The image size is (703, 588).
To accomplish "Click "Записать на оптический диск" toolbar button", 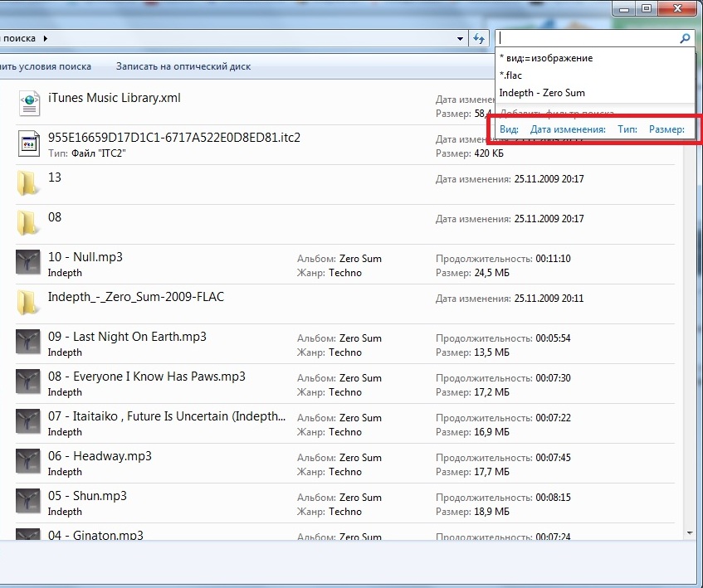I will tap(183, 66).
